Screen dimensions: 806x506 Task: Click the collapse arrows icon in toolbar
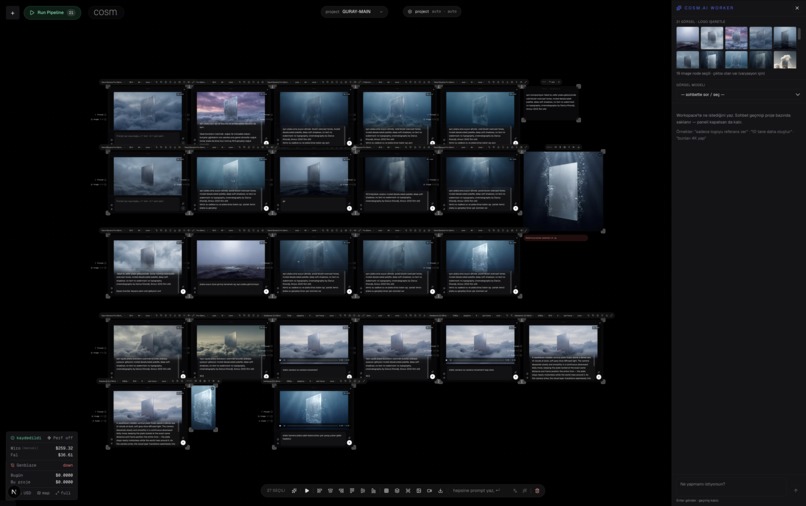point(408,491)
